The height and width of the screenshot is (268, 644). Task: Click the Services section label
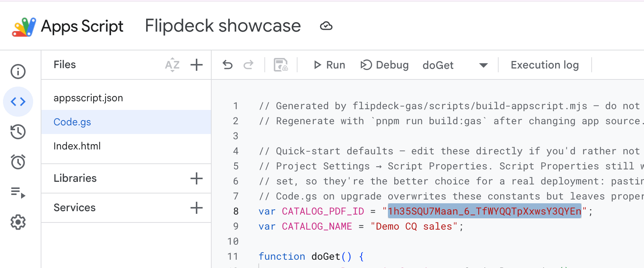[75, 208]
